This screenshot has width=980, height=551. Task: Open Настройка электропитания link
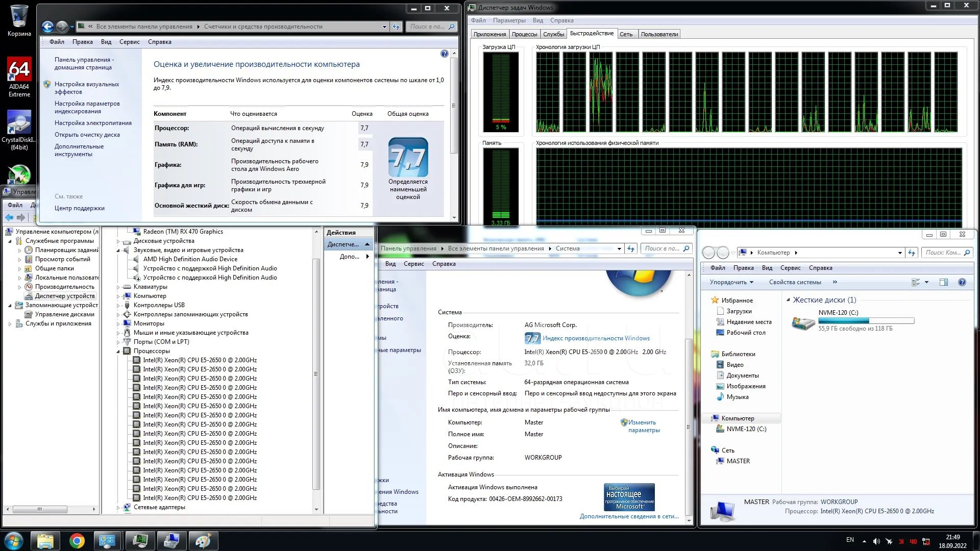pos(93,123)
